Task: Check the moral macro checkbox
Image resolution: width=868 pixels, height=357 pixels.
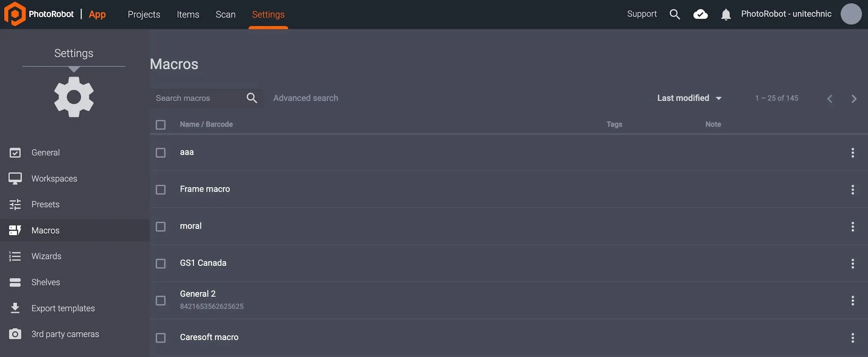Action: click(161, 226)
